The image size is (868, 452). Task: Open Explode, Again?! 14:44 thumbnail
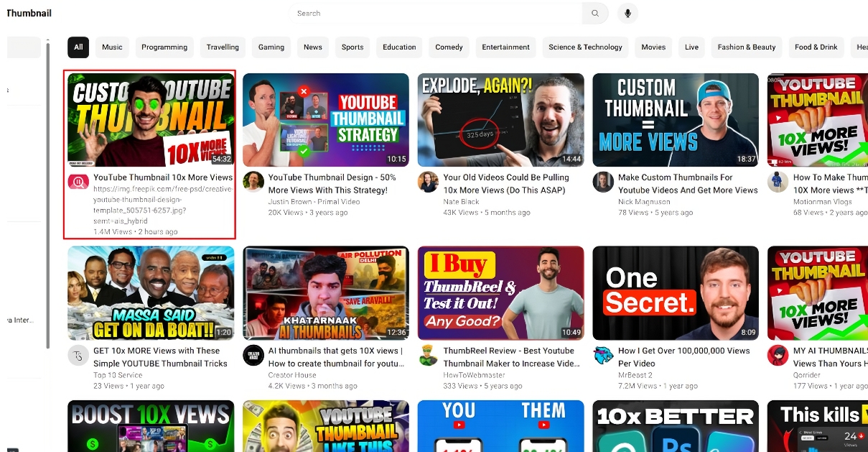click(501, 120)
